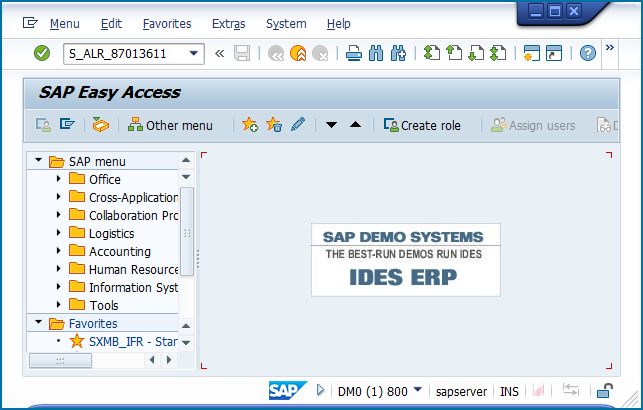Select the Logistics folder in tree
The width and height of the screenshot is (643, 410).
click(111, 233)
